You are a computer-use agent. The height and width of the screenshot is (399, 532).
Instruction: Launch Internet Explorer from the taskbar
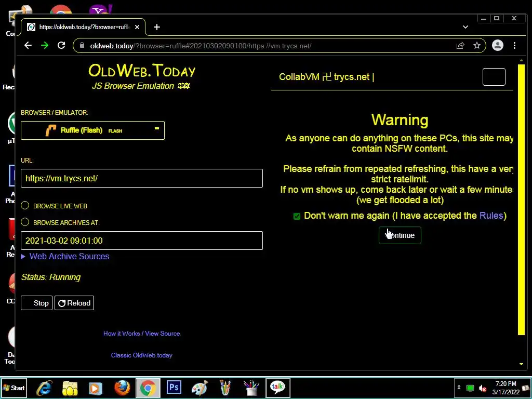(x=44, y=388)
